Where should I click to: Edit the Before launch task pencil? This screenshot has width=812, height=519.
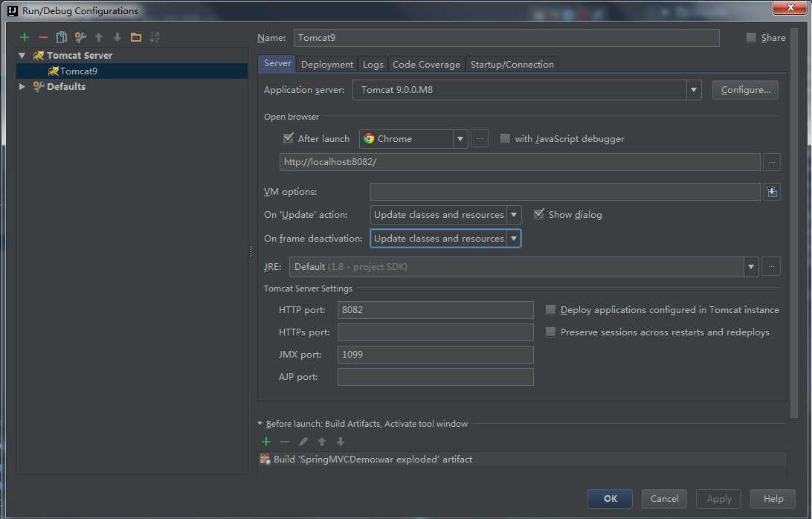[x=303, y=442]
